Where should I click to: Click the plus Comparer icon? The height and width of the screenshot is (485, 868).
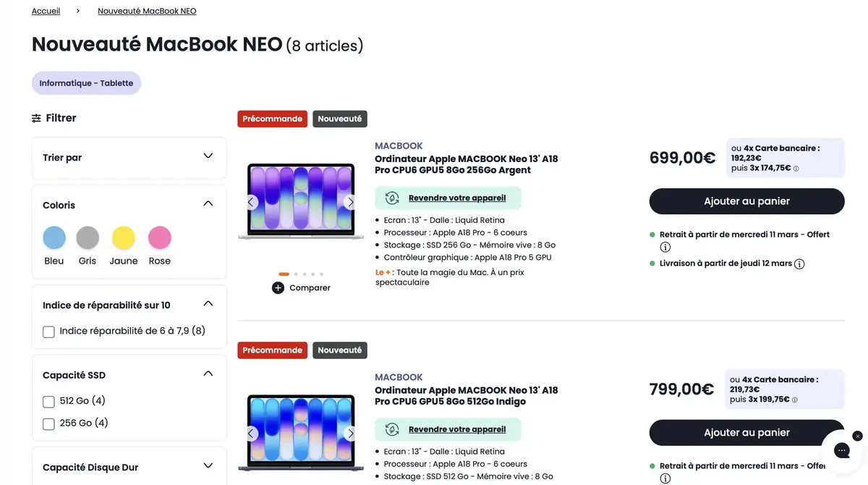tap(278, 287)
